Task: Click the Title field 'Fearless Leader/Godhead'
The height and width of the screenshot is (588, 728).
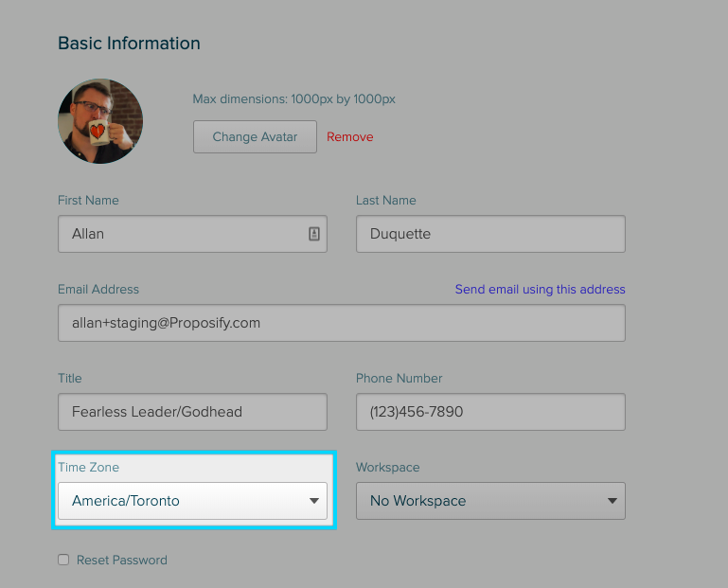Action: [x=193, y=412]
